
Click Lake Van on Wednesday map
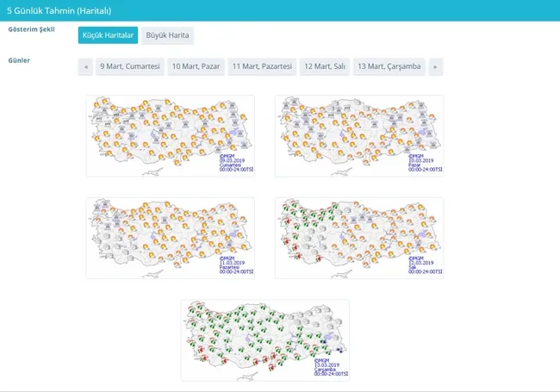coord(329,337)
